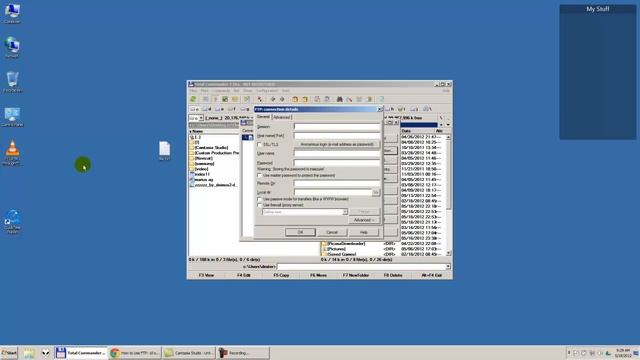Click the Password input field

pyautogui.click(x=337, y=163)
